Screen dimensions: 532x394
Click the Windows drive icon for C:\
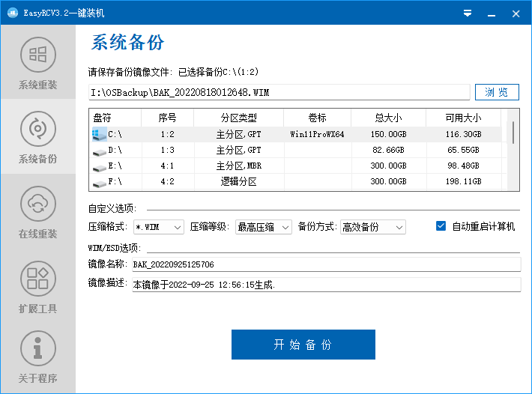[99, 135]
